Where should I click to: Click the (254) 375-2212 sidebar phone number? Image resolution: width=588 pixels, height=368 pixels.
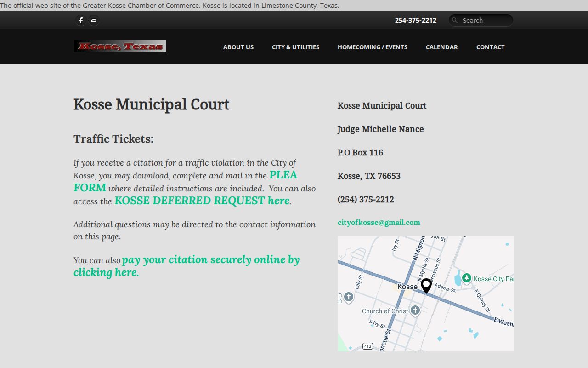click(x=366, y=199)
